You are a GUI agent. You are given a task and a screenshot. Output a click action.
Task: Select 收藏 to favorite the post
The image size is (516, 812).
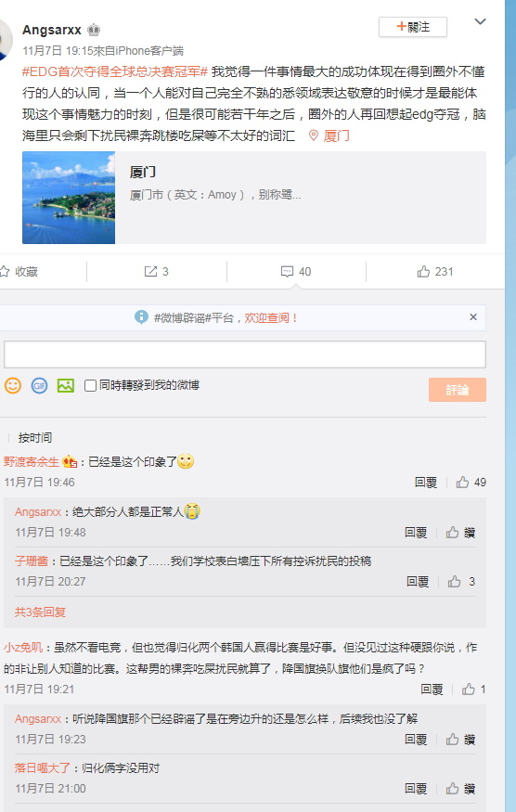click(19, 271)
